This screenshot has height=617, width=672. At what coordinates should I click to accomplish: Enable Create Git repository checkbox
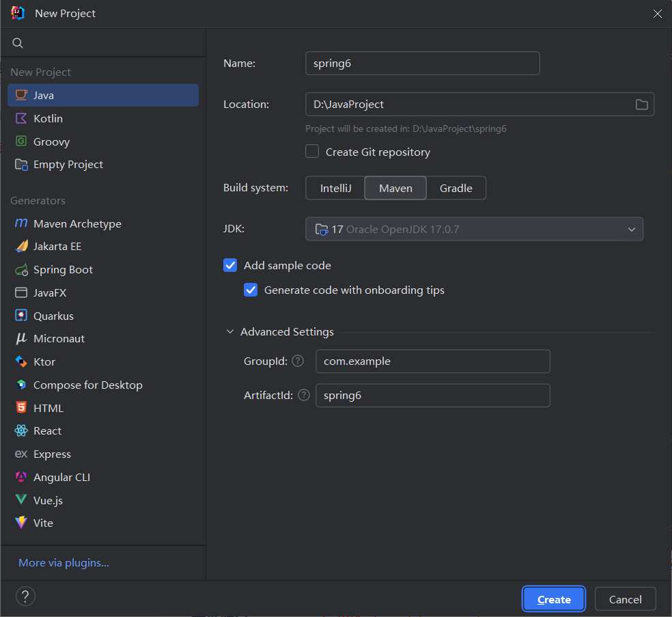point(312,152)
